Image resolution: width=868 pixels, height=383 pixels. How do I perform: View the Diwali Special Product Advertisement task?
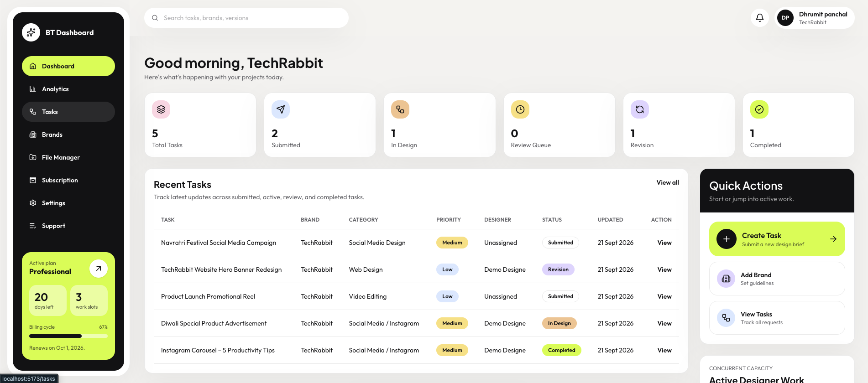pos(664,323)
